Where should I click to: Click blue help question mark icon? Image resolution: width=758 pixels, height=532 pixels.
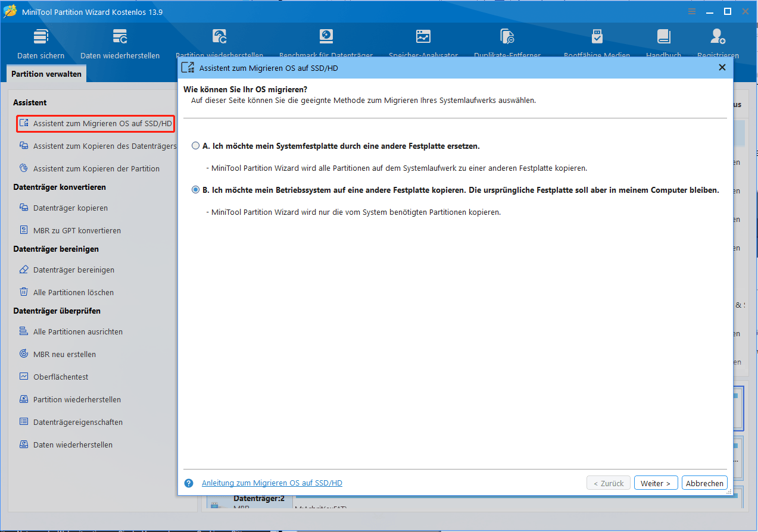point(189,483)
